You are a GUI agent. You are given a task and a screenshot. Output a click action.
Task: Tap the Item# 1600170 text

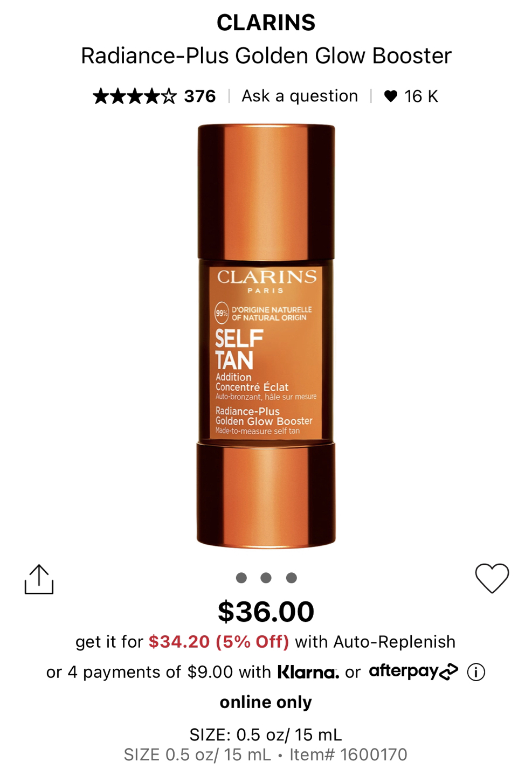pyautogui.click(x=349, y=754)
